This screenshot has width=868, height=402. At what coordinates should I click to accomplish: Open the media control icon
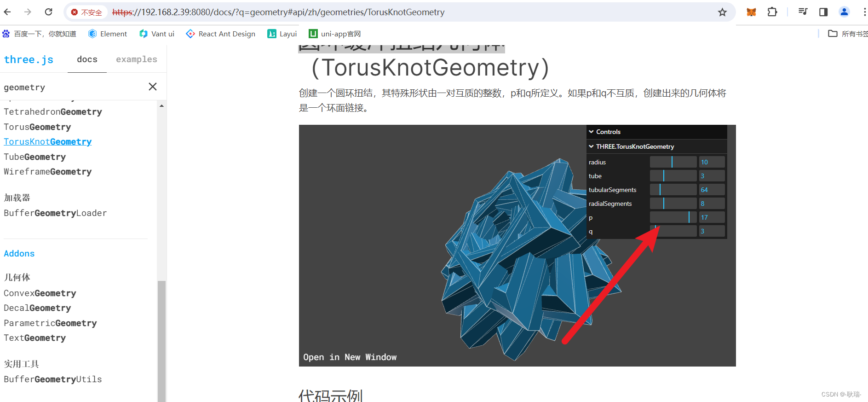[803, 12]
